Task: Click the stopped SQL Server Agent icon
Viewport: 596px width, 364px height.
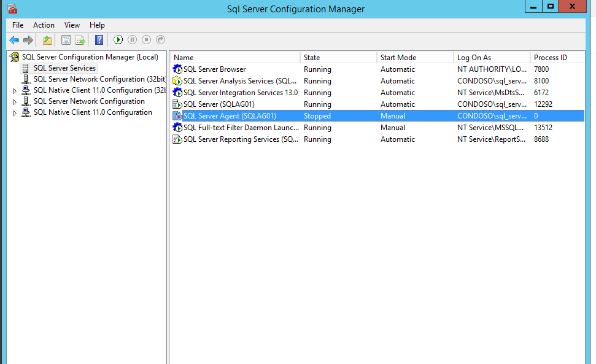Action: [x=177, y=116]
